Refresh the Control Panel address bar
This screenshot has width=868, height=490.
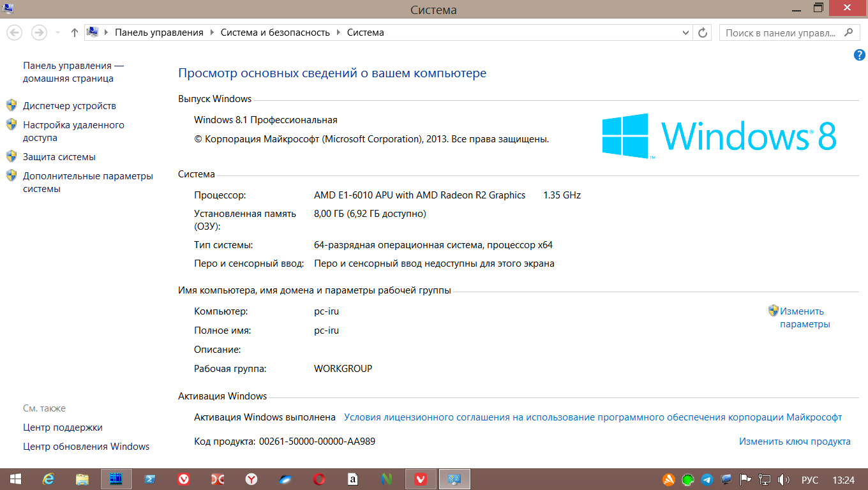pyautogui.click(x=703, y=33)
